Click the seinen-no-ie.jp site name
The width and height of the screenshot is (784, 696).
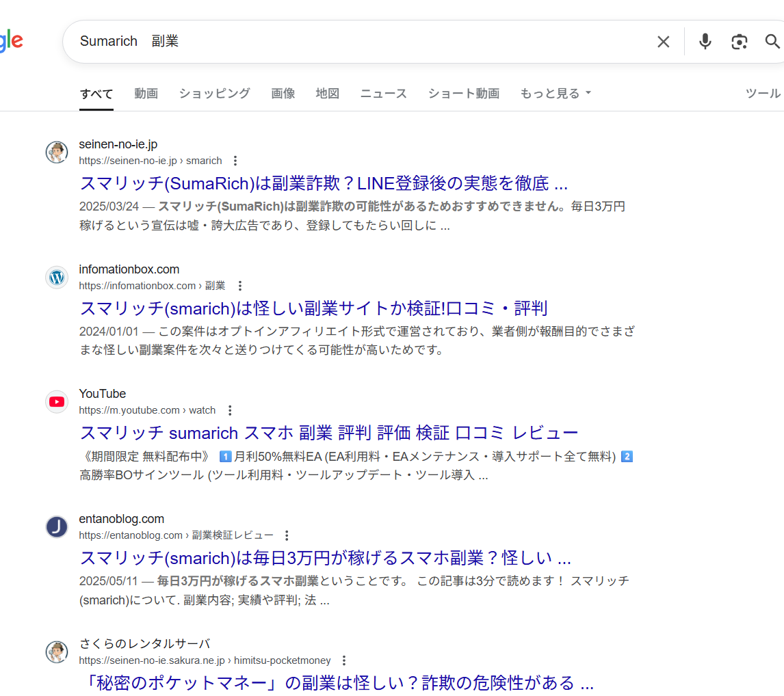click(x=118, y=144)
